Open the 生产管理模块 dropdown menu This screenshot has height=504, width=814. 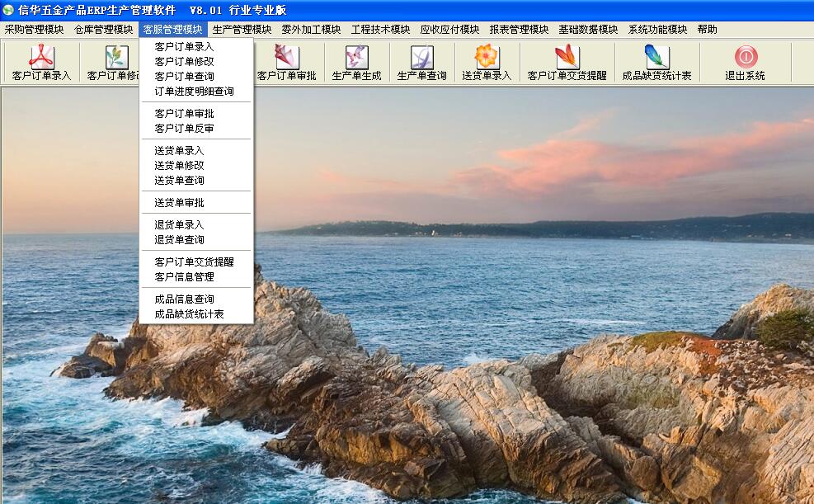(242, 30)
